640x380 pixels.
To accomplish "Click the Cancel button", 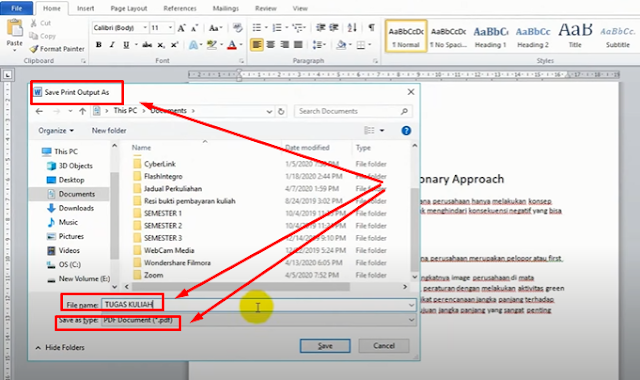I will click(384, 346).
